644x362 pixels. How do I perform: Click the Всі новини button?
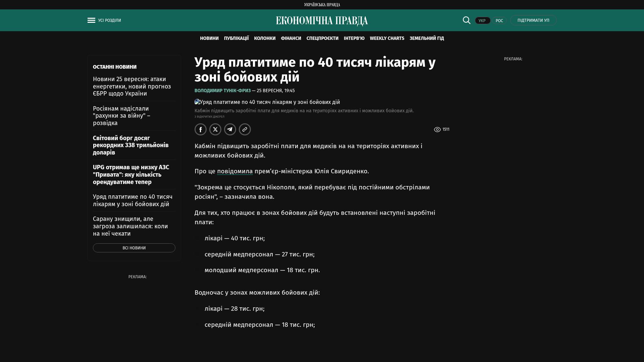(x=134, y=248)
